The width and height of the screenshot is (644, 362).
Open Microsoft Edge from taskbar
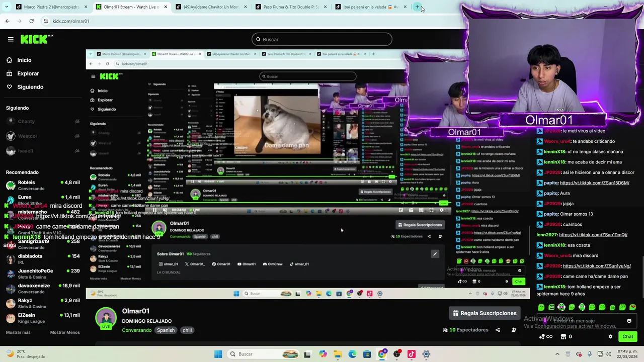(x=352, y=354)
